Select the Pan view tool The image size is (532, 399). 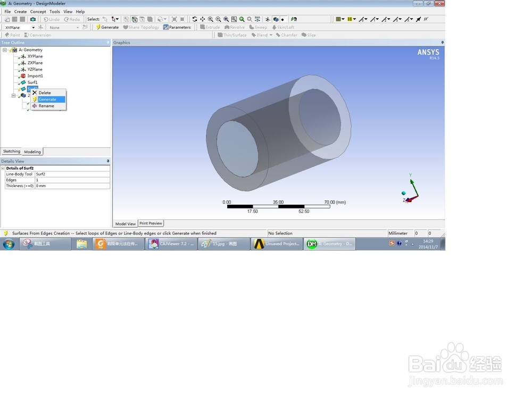[x=203, y=19]
